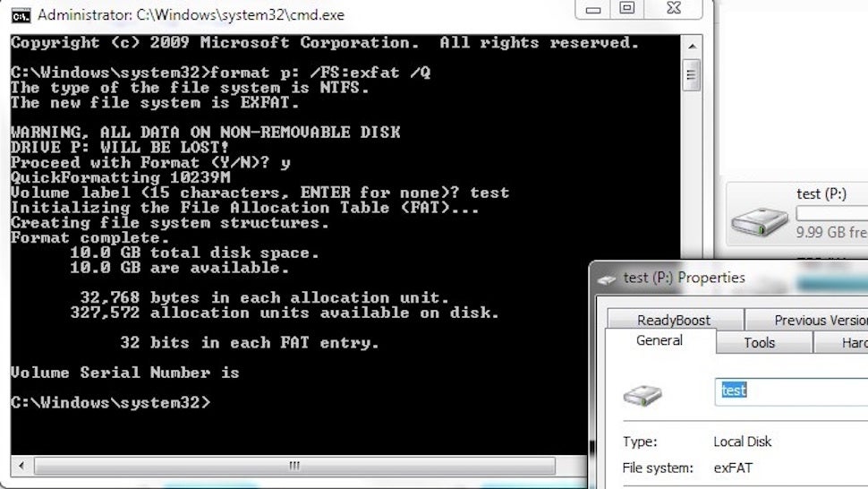Screen dimensions: 868x489
Task: Click the final C:\Windows\system32> prompt
Action: pos(111,403)
